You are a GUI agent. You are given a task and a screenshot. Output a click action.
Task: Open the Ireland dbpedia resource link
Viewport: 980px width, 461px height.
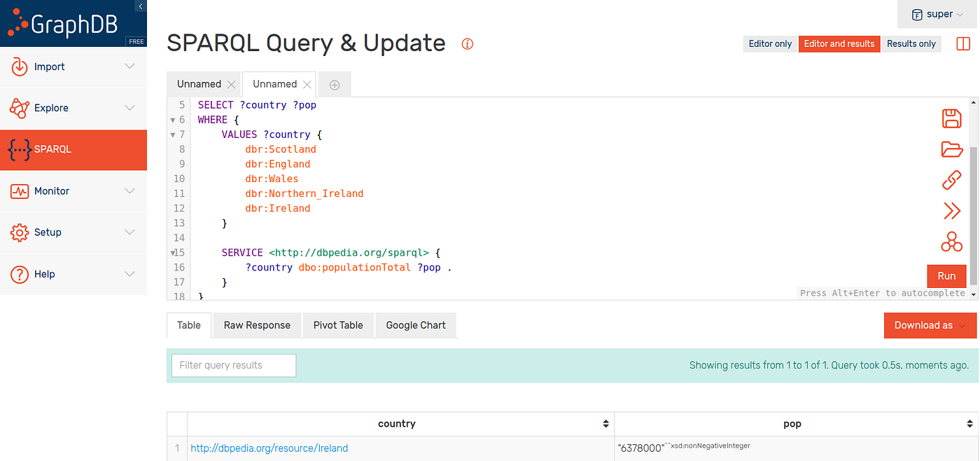(x=269, y=448)
